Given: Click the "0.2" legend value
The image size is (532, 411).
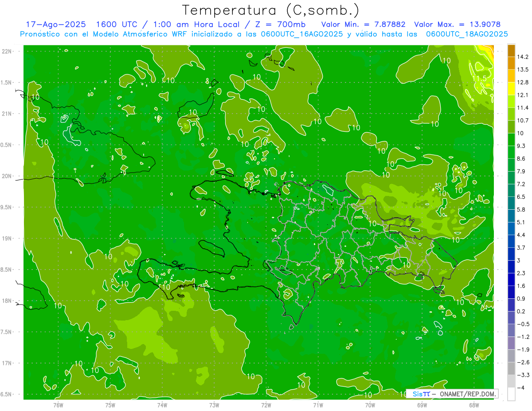Looking at the screenshot, I should (521, 311).
